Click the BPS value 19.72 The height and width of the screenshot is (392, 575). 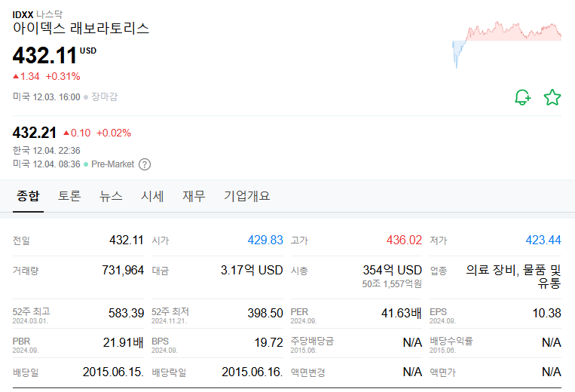pyautogui.click(x=269, y=342)
